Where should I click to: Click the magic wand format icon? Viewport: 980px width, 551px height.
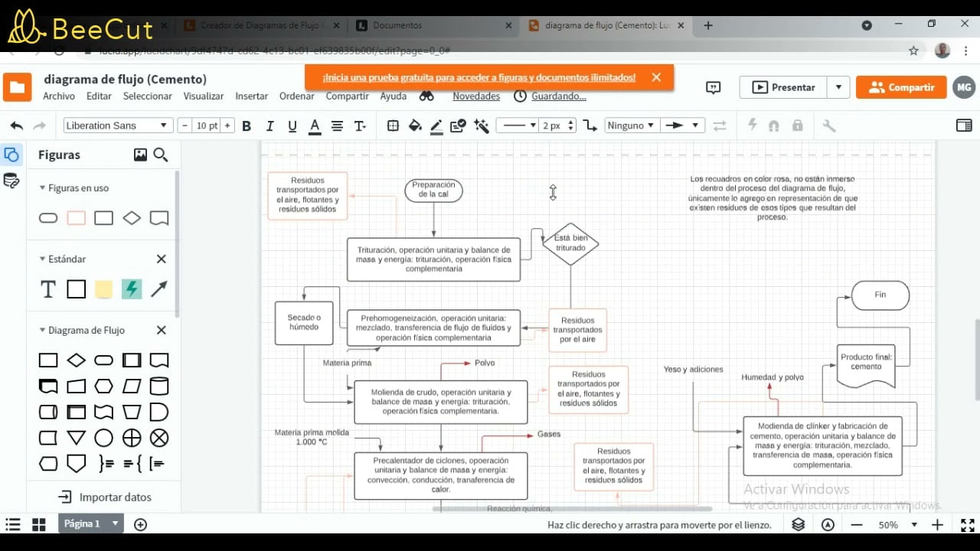click(x=482, y=126)
